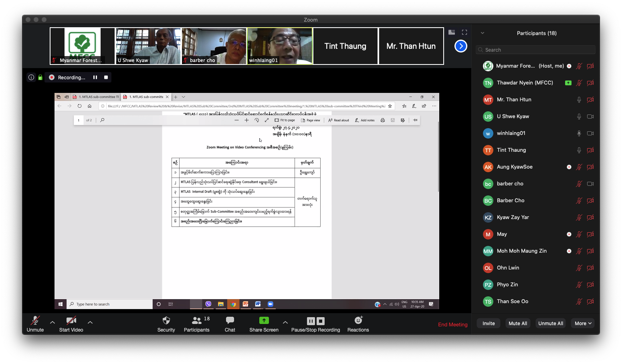Expand video options arrow beside Start Video

point(90,322)
